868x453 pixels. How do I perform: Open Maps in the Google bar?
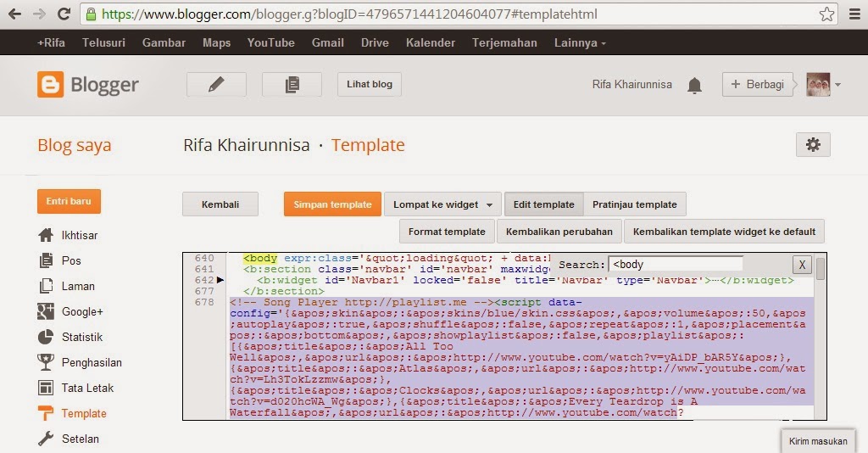tap(216, 42)
